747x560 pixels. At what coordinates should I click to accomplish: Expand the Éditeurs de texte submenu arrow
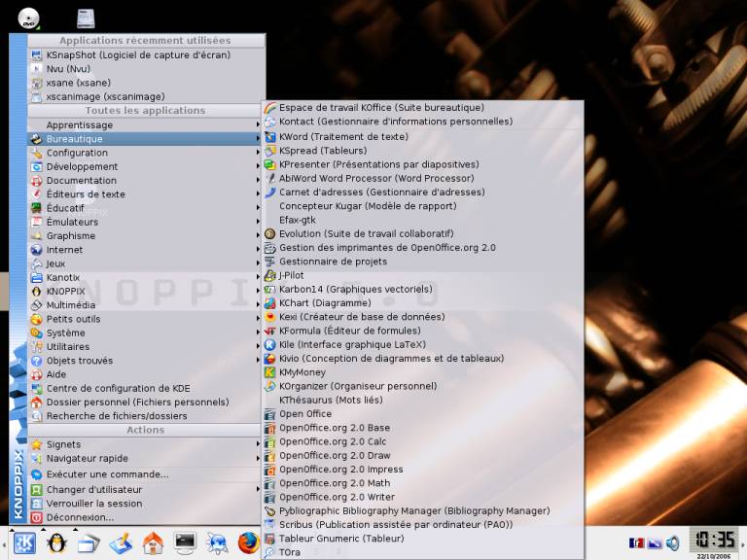click(x=258, y=193)
